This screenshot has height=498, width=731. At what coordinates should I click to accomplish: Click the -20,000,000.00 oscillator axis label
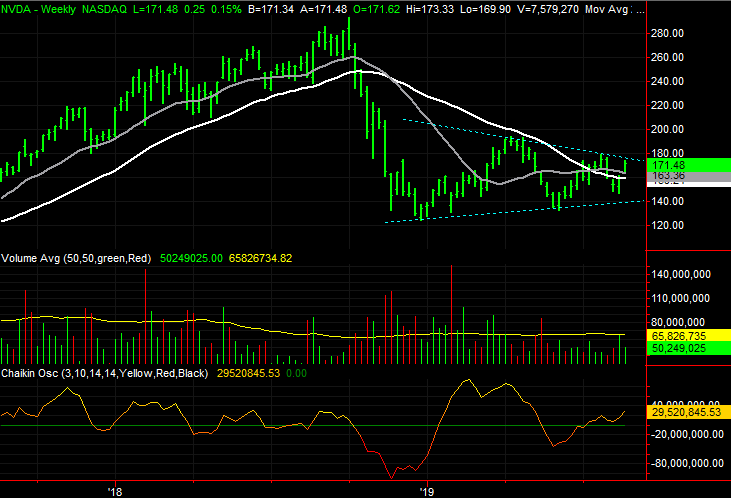click(687, 434)
